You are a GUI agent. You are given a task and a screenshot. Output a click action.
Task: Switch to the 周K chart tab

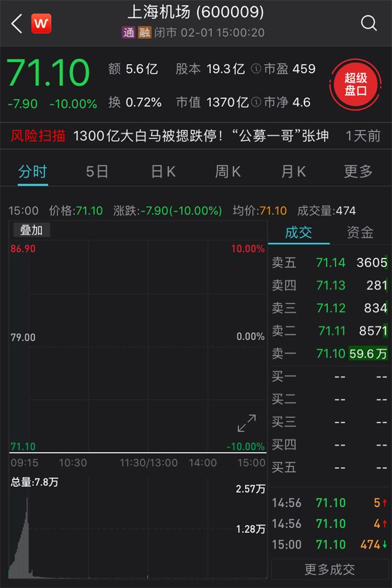pyautogui.click(x=228, y=172)
